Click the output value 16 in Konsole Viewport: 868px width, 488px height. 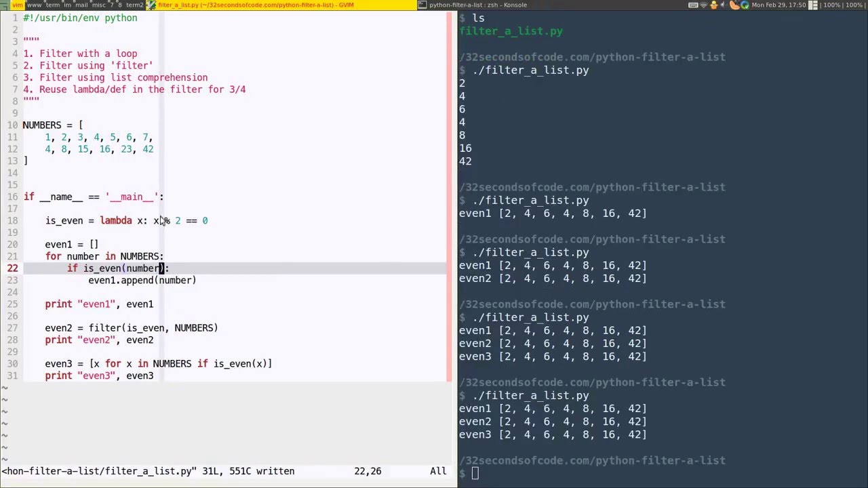[465, 148]
